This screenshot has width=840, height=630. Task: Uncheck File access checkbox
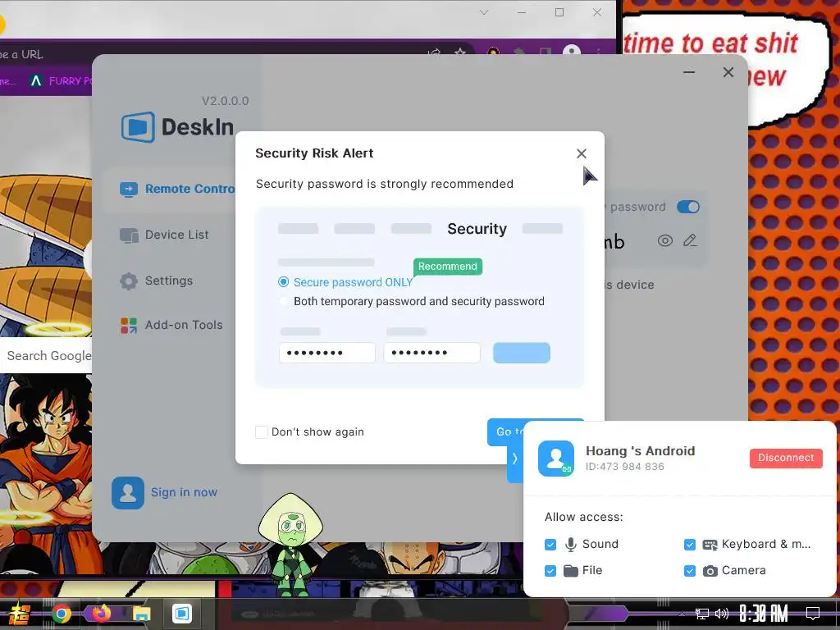click(550, 571)
